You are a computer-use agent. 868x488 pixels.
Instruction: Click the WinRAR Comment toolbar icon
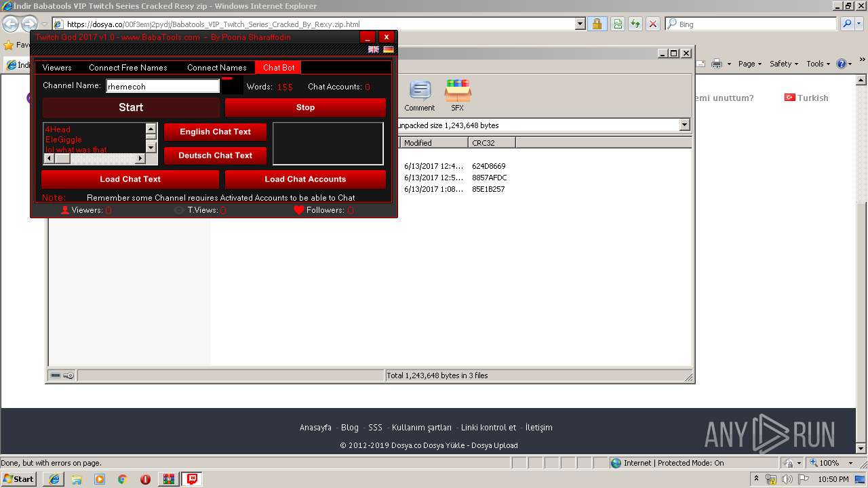point(420,96)
